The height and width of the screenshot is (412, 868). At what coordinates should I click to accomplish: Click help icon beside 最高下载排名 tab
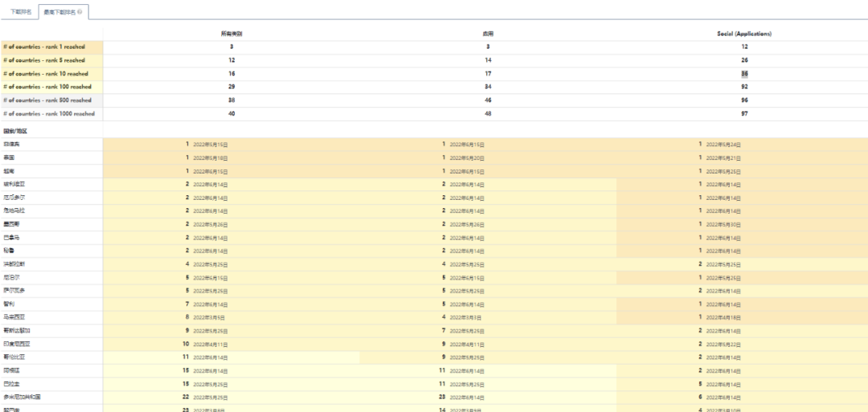tap(80, 12)
